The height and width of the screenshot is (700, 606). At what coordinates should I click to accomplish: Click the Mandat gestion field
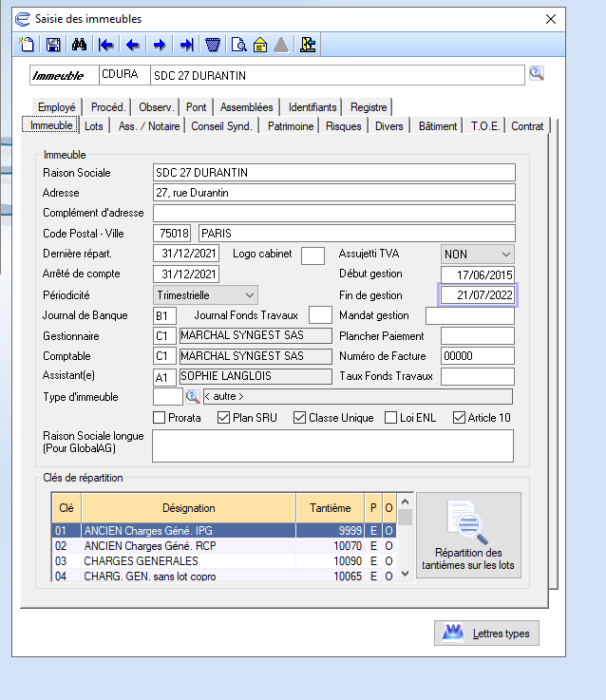pyautogui.click(x=470, y=316)
